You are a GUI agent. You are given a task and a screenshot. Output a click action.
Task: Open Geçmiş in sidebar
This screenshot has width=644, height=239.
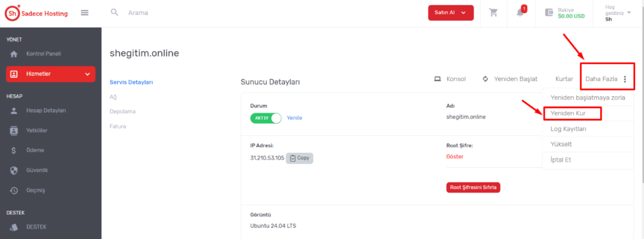click(36, 190)
